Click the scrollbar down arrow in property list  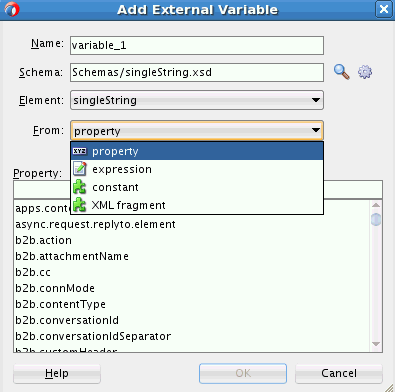click(376, 344)
